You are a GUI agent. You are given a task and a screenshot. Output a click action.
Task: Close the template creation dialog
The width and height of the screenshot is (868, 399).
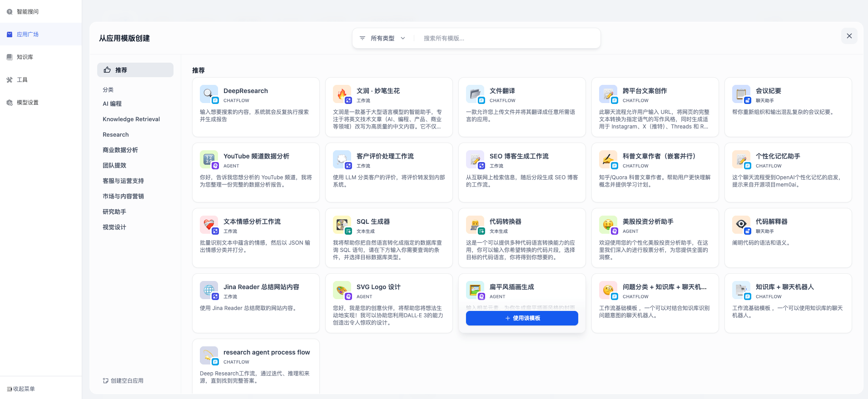click(849, 36)
